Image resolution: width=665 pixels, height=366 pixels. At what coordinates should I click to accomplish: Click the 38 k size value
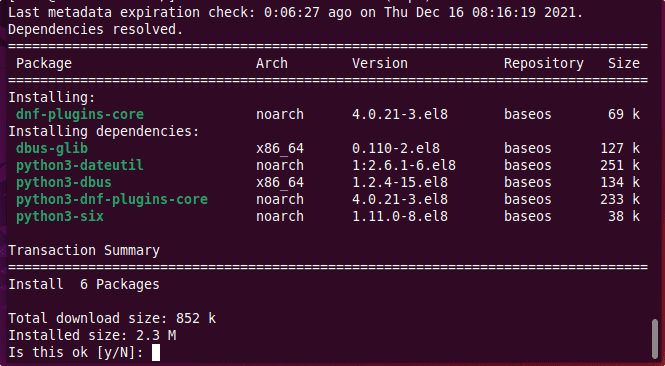623,216
